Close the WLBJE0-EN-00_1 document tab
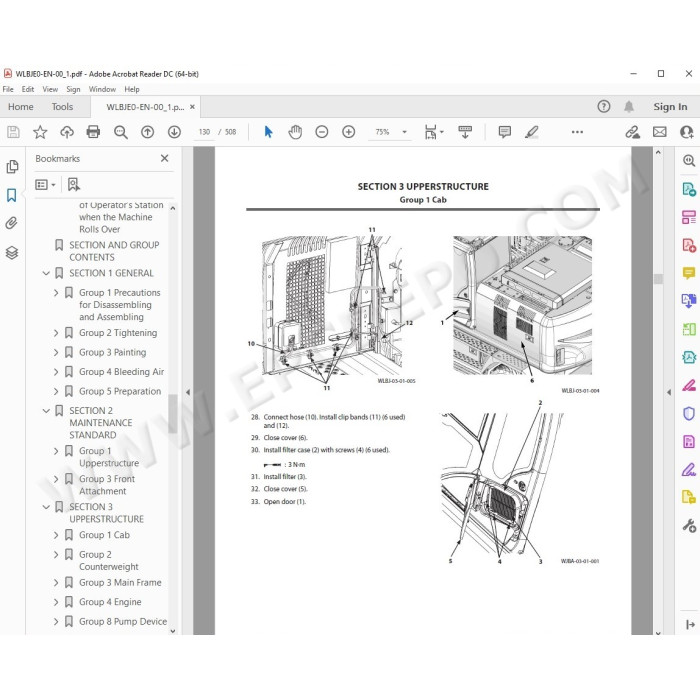Image resolution: width=700 pixels, height=700 pixels. point(192,107)
